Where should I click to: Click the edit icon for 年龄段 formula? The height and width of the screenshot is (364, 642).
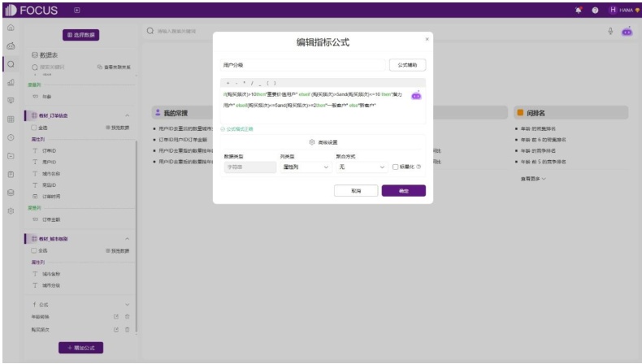pos(116,317)
